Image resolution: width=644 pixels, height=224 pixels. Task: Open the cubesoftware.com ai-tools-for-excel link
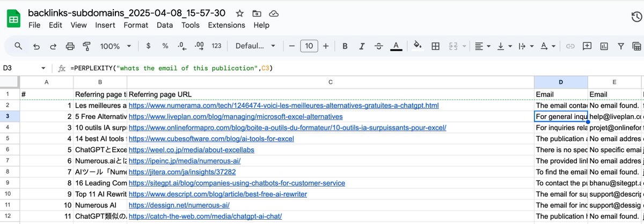click(211, 139)
